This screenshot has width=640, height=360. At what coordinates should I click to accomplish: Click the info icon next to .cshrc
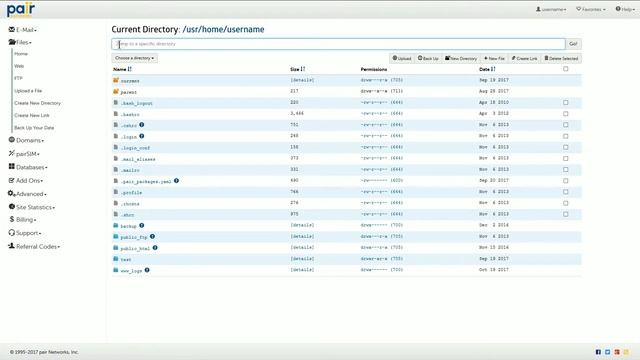142,125
